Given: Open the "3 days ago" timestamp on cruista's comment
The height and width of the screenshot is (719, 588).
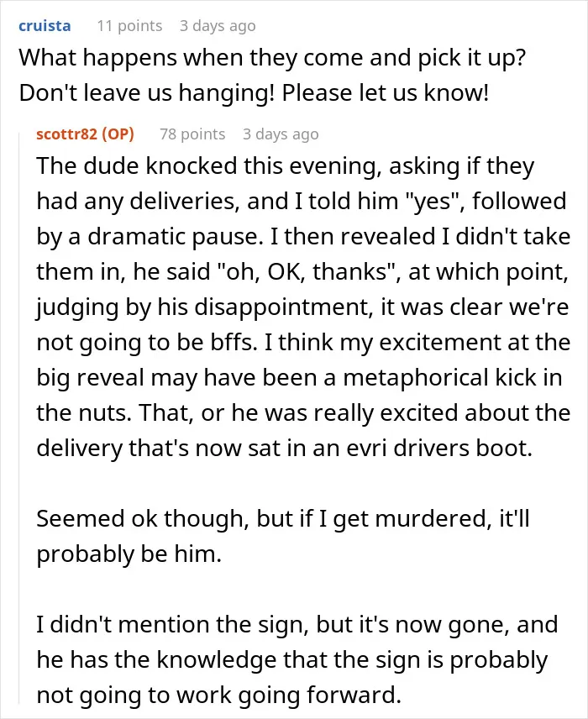Looking at the screenshot, I should [218, 26].
